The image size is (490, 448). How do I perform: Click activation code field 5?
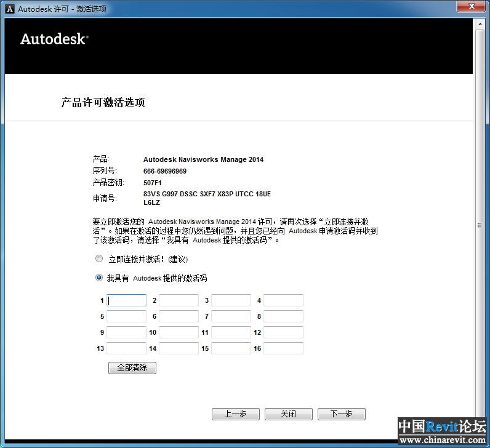tap(126, 316)
